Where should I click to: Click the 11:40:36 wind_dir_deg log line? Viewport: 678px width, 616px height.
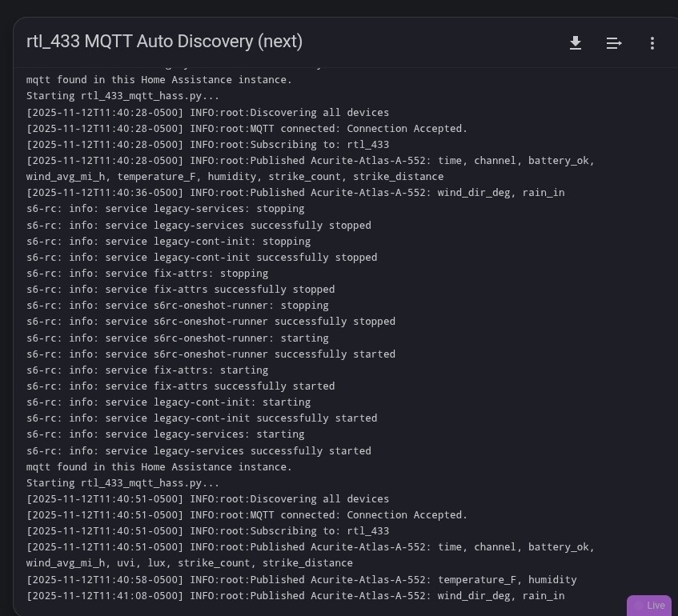[295, 193]
